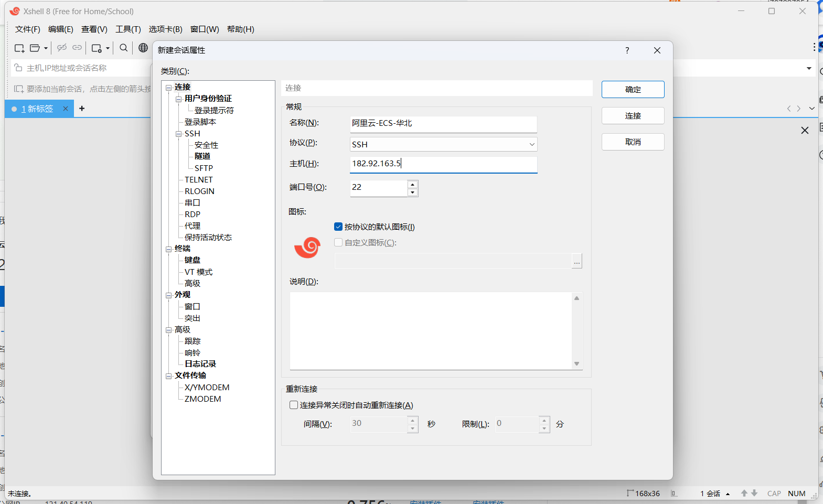Enable 连接异常关闭时自动重新连接 checkbox

coord(294,405)
